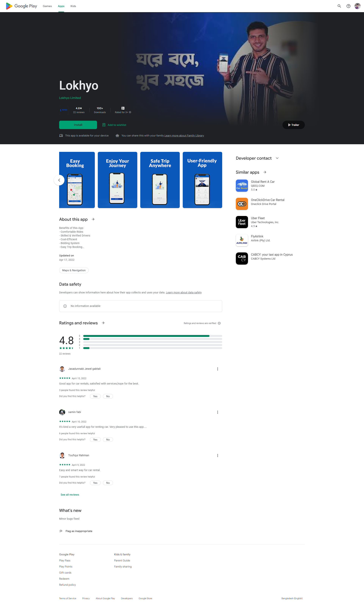Image resolution: width=364 pixels, height=606 pixels.
Task: Click the OneClickDrive Car Rental app icon
Action: 242,204
